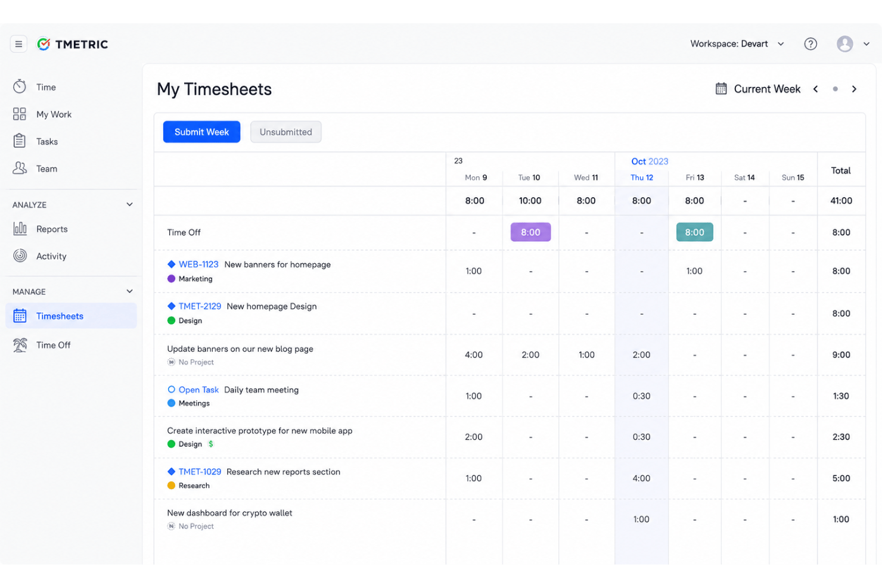Open the help question mark icon

tap(810, 44)
